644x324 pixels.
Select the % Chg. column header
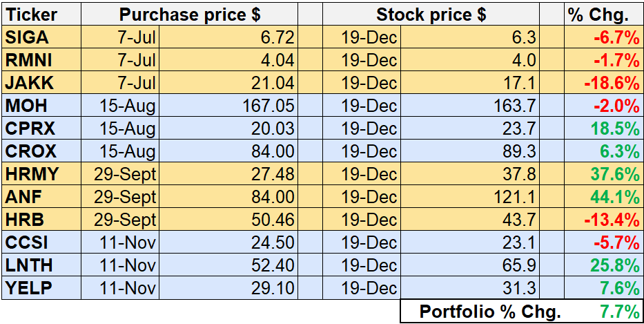tap(598, 15)
